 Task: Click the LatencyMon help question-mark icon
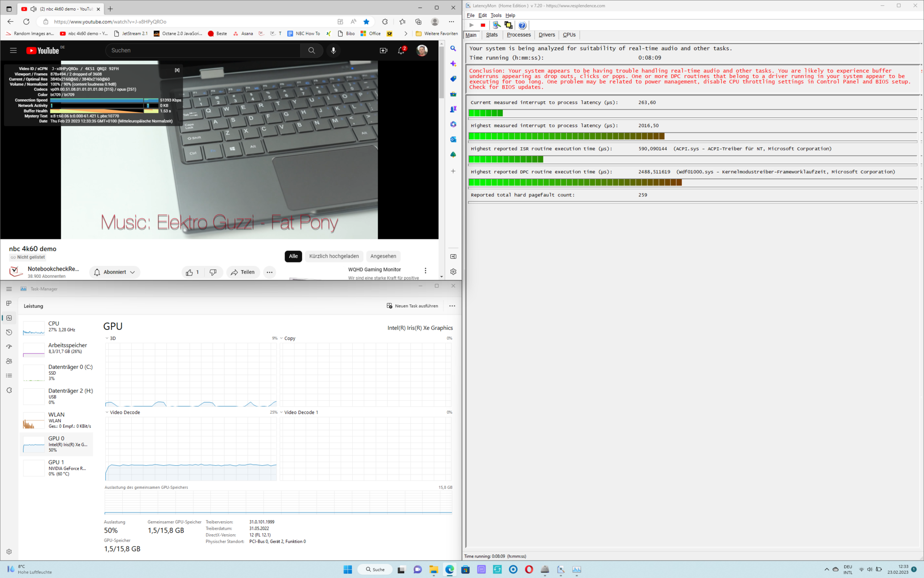coord(522,25)
